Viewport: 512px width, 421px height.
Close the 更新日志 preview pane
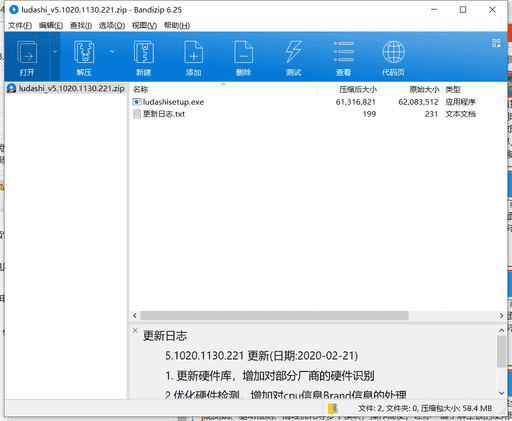click(x=135, y=330)
